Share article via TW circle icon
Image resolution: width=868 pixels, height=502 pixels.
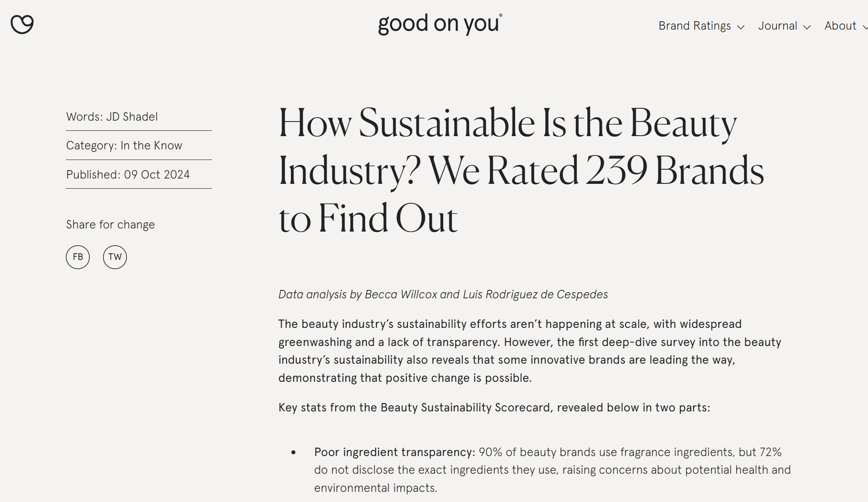point(115,257)
